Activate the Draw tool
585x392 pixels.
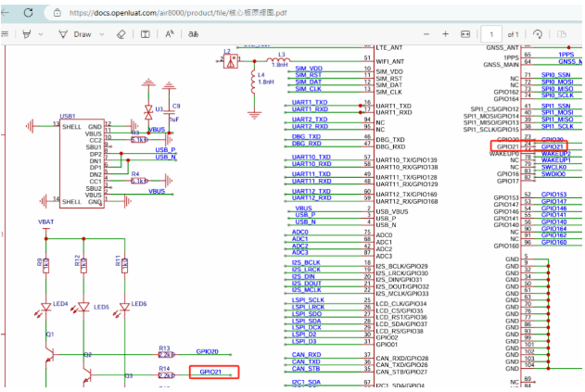pyautogui.click(x=75, y=34)
